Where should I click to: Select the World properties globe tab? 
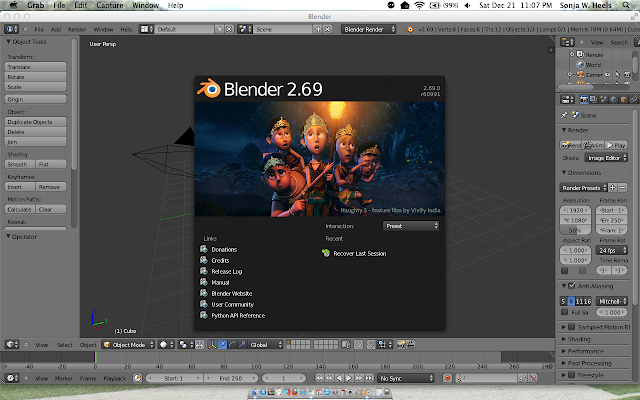click(x=613, y=99)
